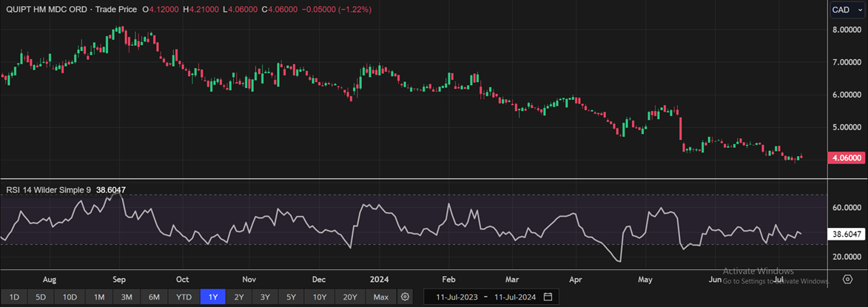
Task: Switch to the 2Y time range
Action: coord(239,297)
